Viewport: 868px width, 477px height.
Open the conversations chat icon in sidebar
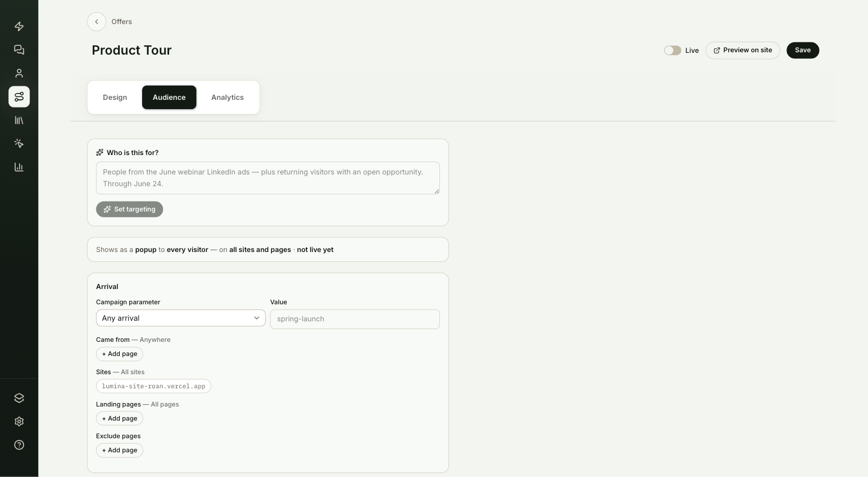[19, 50]
